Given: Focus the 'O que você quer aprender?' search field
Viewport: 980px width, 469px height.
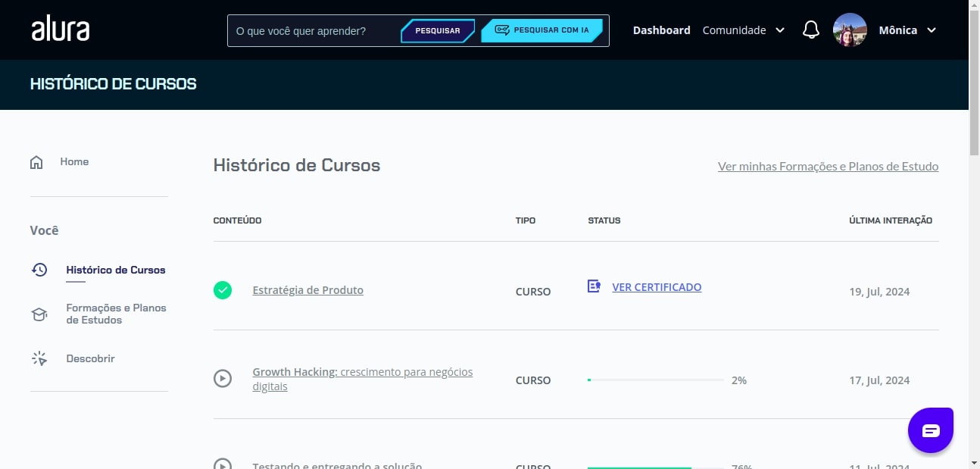Looking at the screenshot, I should pyautogui.click(x=314, y=31).
